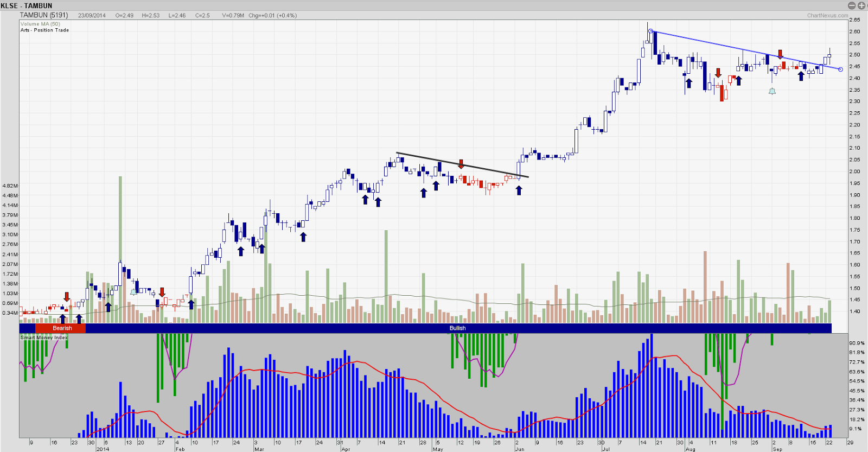Viewport: 868px width, 452px height.
Task: Click the red Bearish trend segment
Action: (x=60, y=328)
